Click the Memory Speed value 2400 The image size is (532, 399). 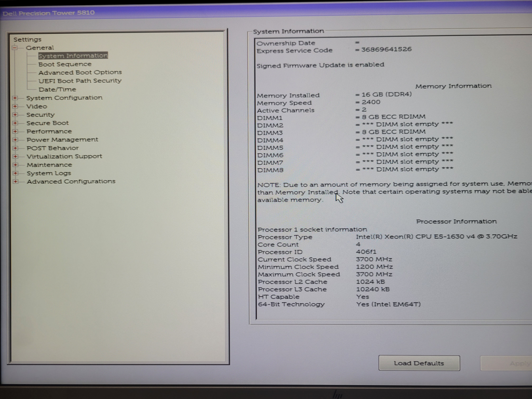(x=371, y=102)
